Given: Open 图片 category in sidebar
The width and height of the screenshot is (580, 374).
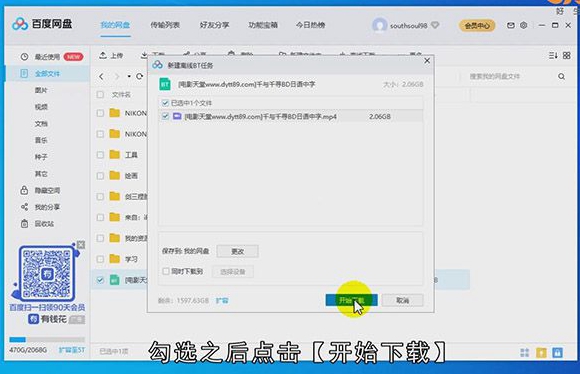Looking at the screenshot, I should pyautogui.click(x=41, y=90).
